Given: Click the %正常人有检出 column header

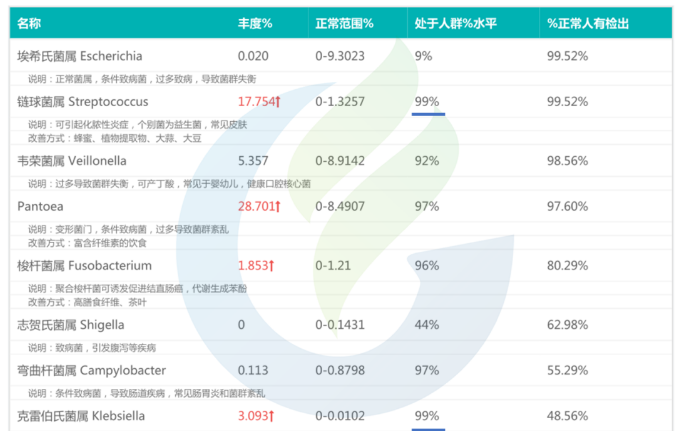Looking at the screenshot, I should pos(588,22).
